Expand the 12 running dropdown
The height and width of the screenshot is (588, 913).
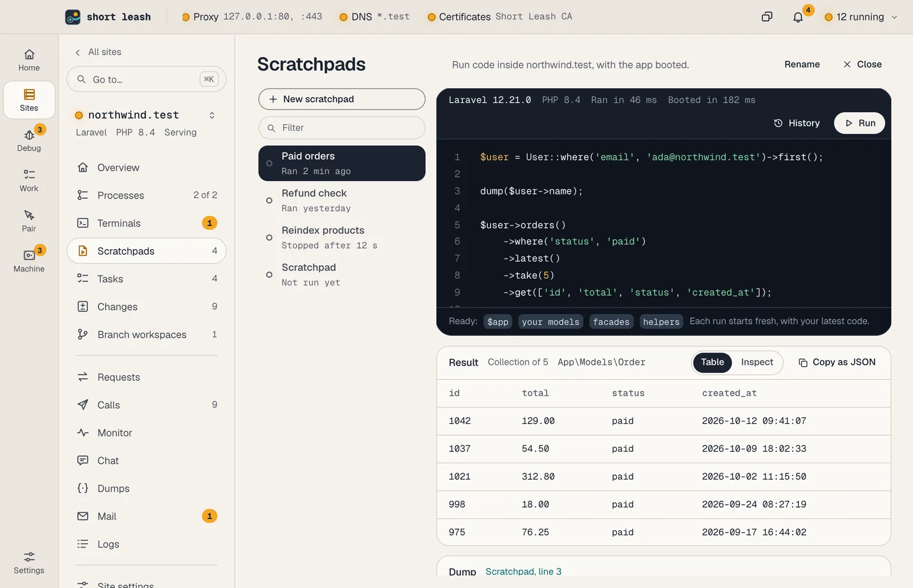tap(861, 17)
